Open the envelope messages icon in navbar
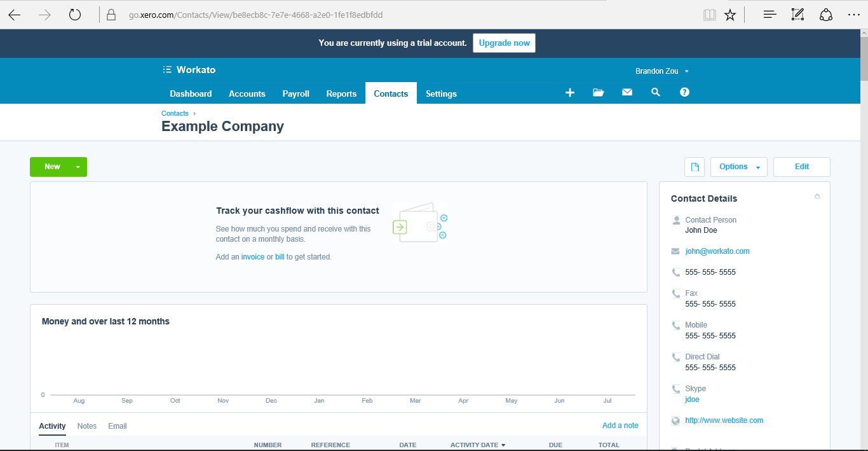Image resolution: width=868 pixels, height=451 pixels. tap(627, 93)
